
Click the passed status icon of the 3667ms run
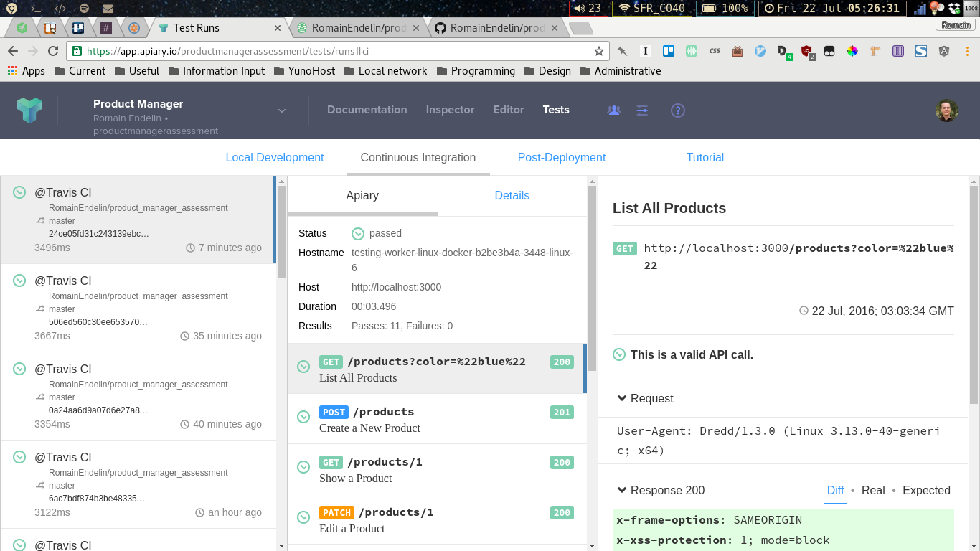tap(19, 281)
